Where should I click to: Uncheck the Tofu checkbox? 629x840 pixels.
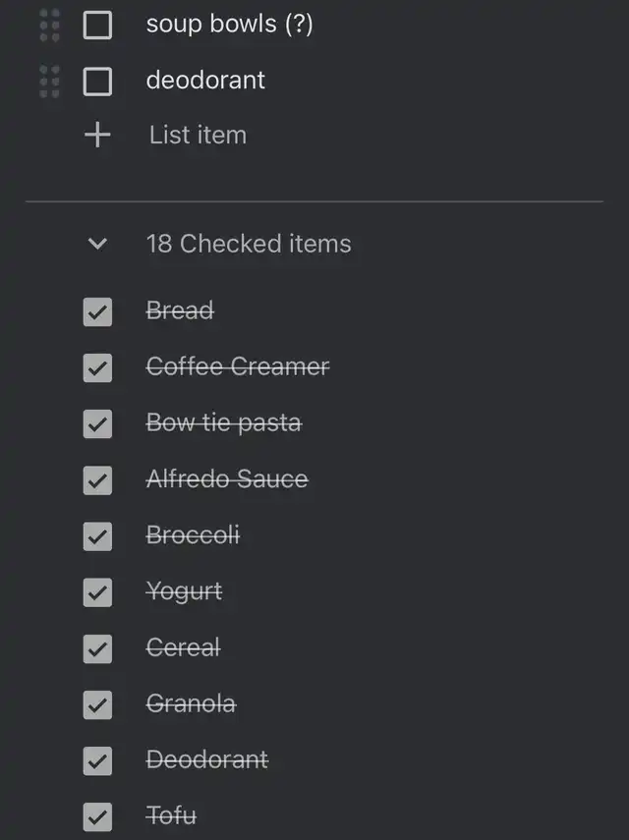tap(97, 816)
